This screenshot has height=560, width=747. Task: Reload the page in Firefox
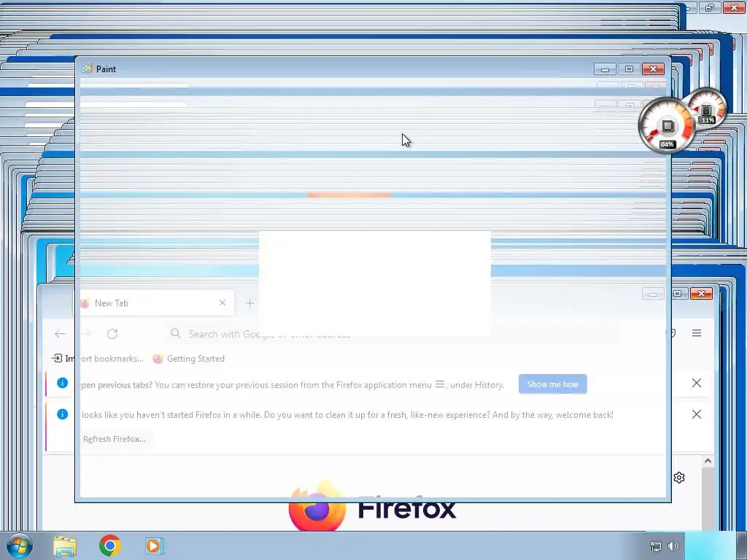(x=112, y=334)
